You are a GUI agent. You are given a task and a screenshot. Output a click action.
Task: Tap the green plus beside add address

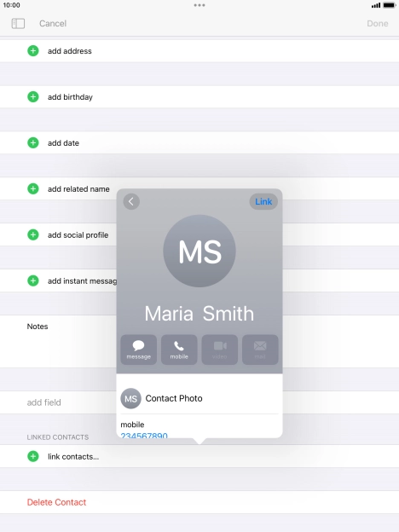pyautogui.click(x=33, y=51)
